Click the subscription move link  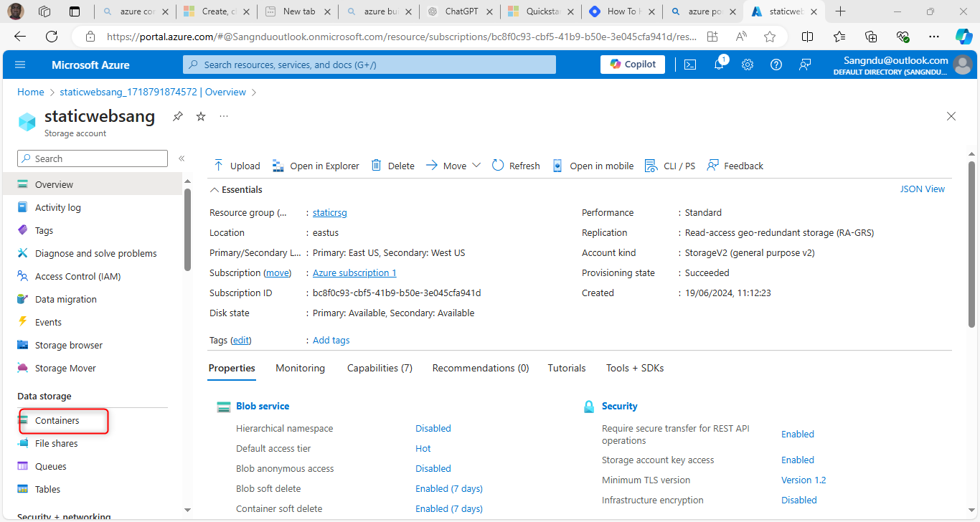click(278, 273)
